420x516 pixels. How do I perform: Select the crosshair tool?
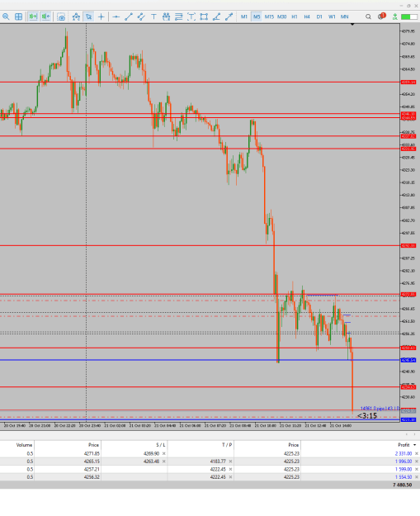101,17
